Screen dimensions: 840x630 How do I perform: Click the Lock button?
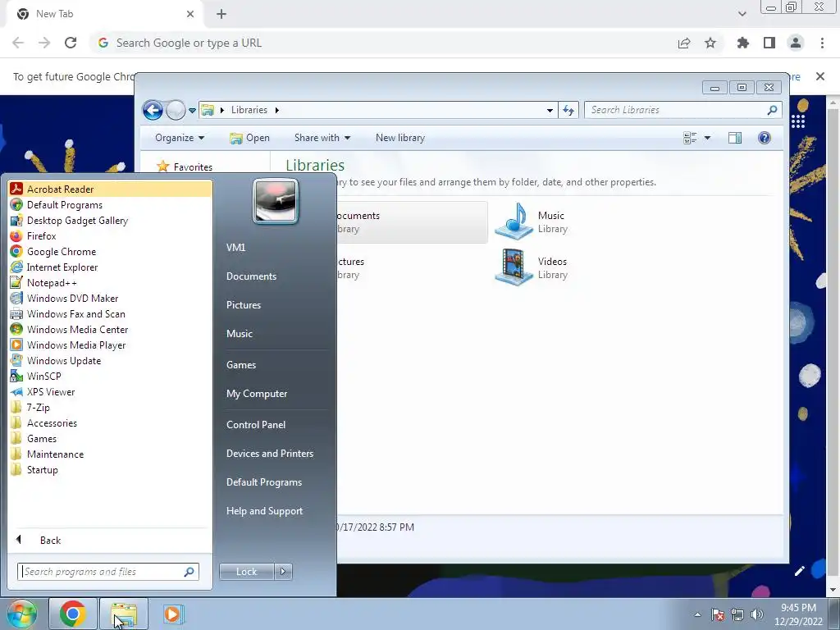(246, 572)
